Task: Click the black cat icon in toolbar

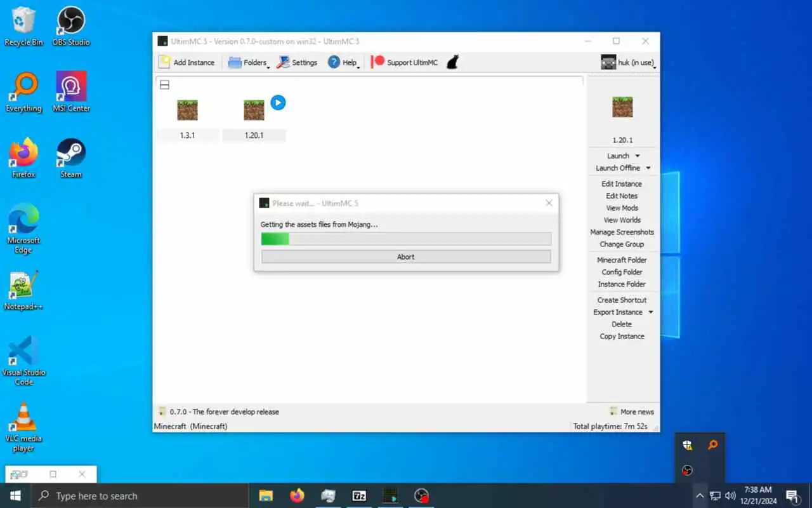Action: (452, 62)
